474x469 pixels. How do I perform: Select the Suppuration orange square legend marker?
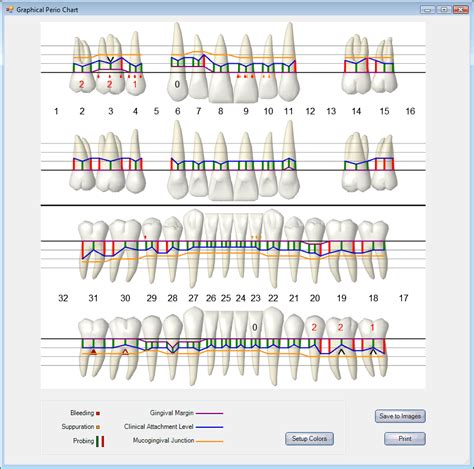pos(98,427)
